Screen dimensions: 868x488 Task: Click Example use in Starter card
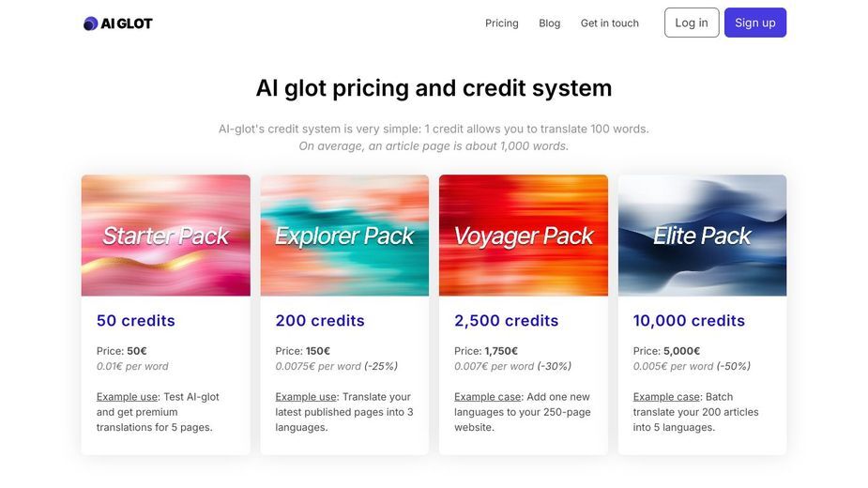[127, 397]
